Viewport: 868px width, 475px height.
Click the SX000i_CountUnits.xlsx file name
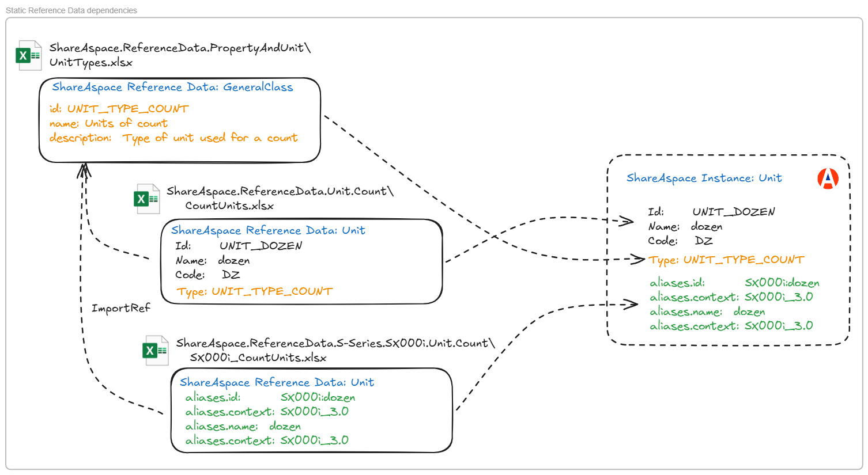(258, 358)
